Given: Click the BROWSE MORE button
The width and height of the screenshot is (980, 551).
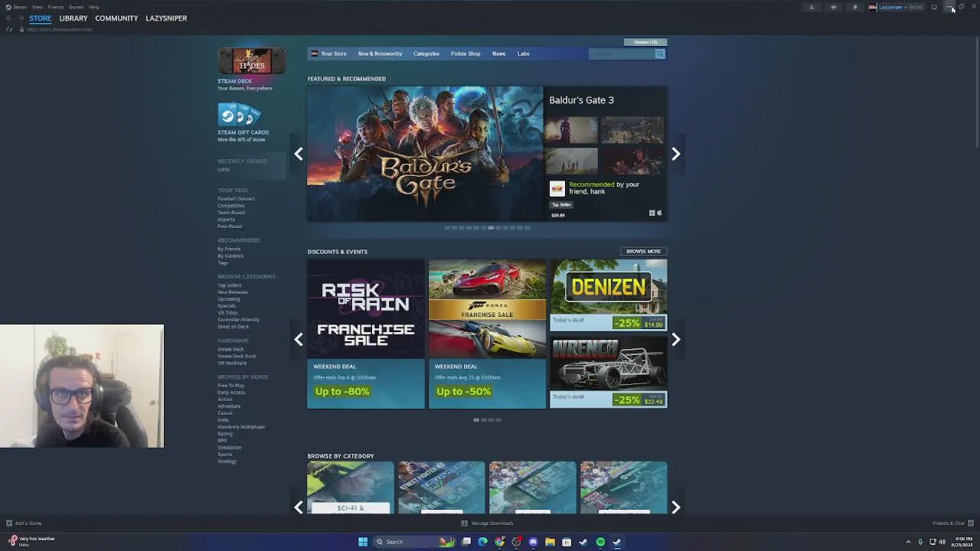Looking at the screenshot, I should point(643,251).
